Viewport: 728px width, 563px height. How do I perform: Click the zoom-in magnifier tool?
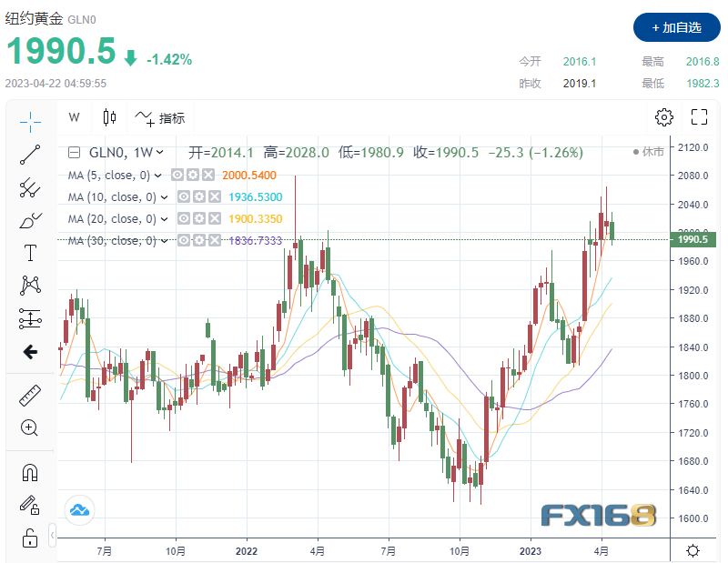coord(30,427)
